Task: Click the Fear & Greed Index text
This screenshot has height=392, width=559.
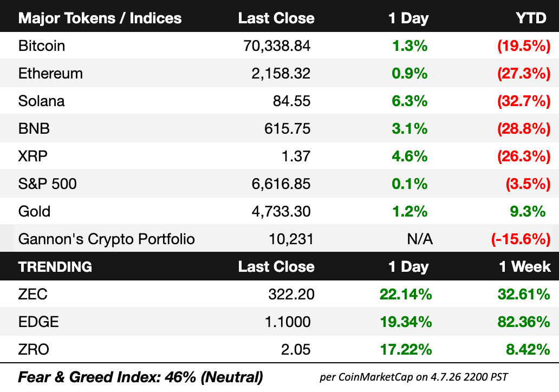Action: click(141, 377)
